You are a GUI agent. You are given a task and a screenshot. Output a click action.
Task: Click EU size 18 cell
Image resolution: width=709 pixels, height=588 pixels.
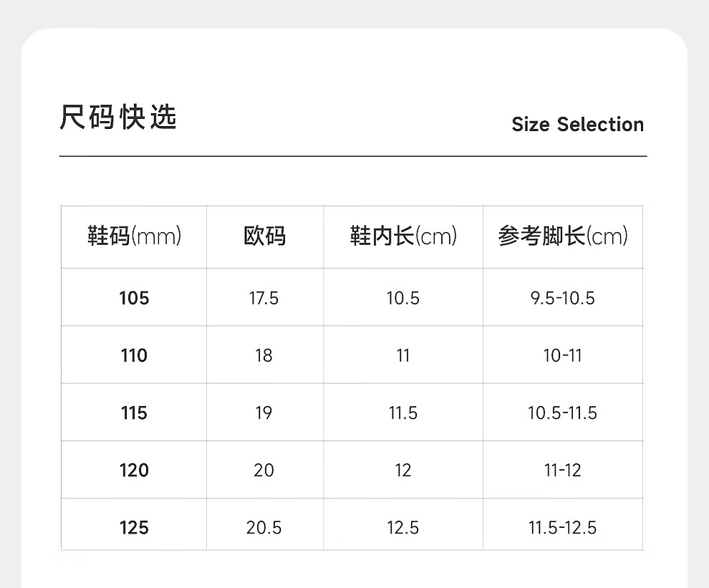264,355
